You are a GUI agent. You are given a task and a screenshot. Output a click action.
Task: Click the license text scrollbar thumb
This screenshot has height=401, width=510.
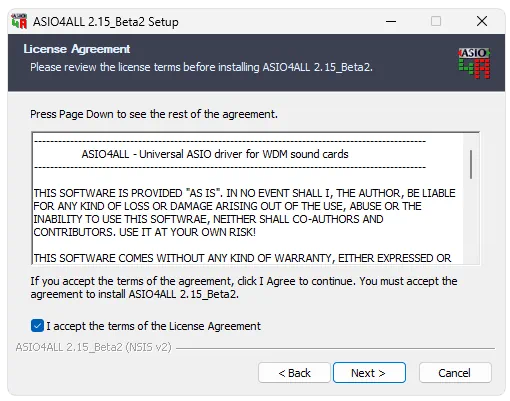[471, 164]
